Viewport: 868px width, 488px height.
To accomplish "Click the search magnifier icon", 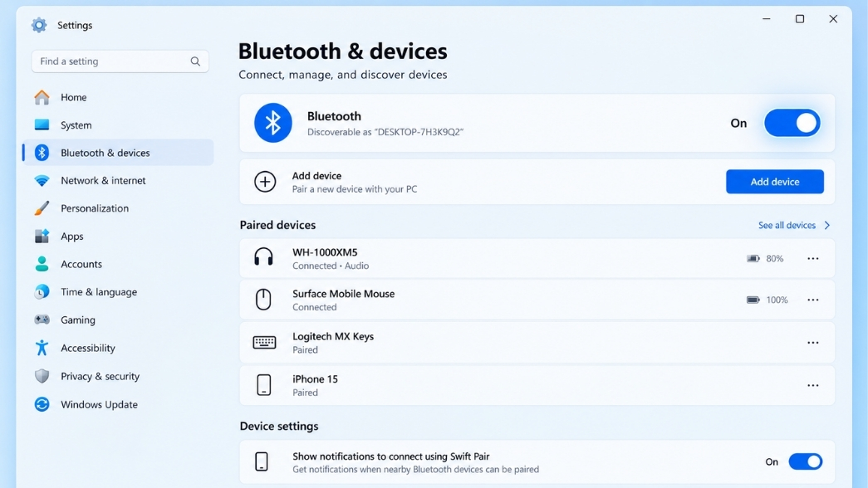I will [195, 61].
